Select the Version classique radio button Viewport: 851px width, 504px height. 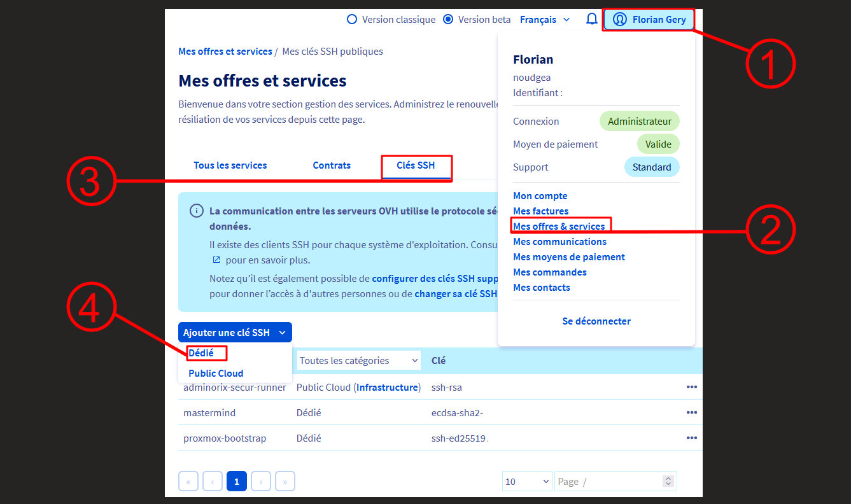pos(352,19)
